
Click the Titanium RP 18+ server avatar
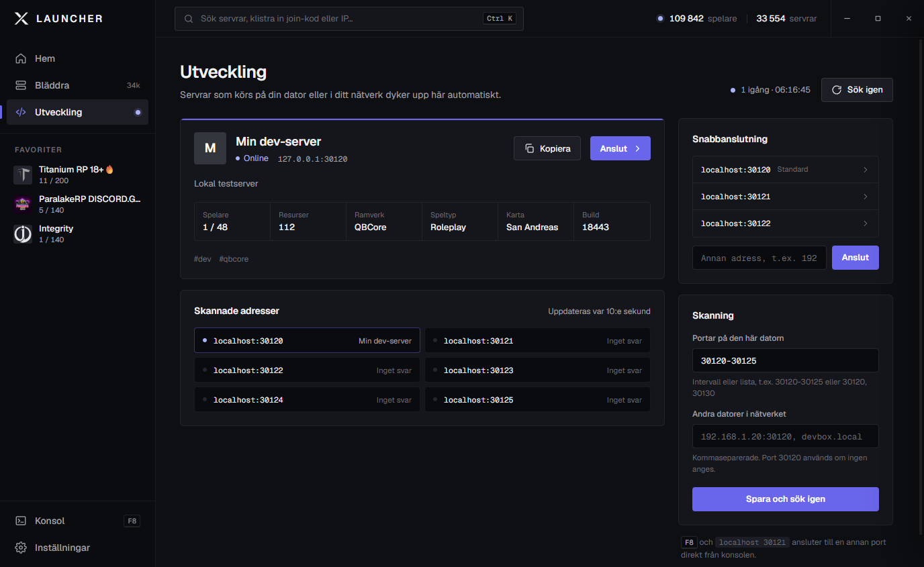(23, 175)
